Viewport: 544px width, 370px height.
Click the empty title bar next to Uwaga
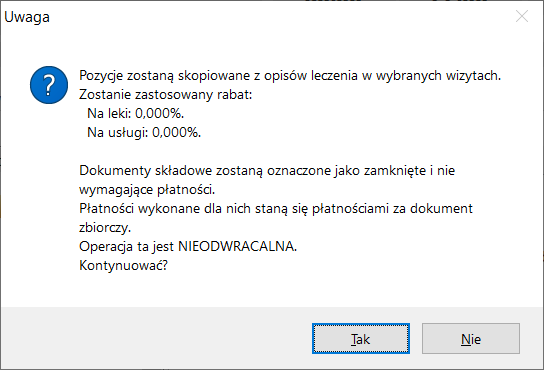coord(278,17)
